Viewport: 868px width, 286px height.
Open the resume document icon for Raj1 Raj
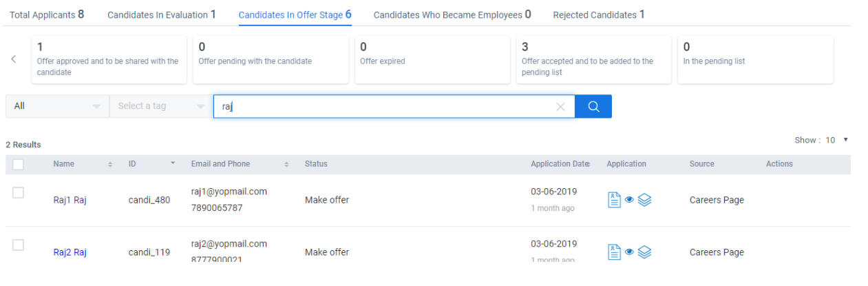point(614,200)
